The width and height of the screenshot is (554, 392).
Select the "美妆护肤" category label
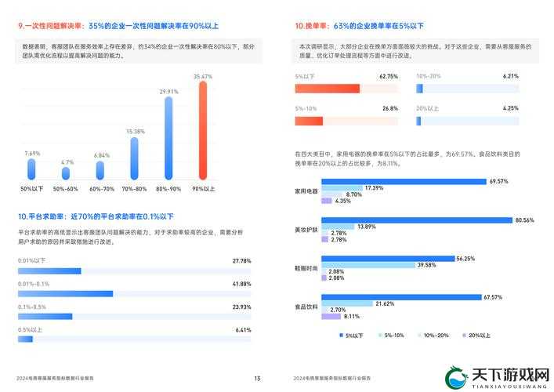coord(306,230)
